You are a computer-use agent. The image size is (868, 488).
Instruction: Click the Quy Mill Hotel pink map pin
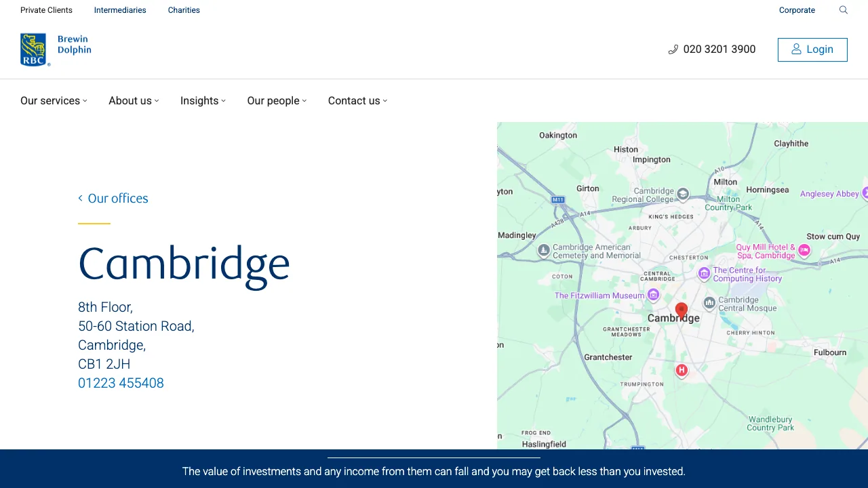point(804,251)
